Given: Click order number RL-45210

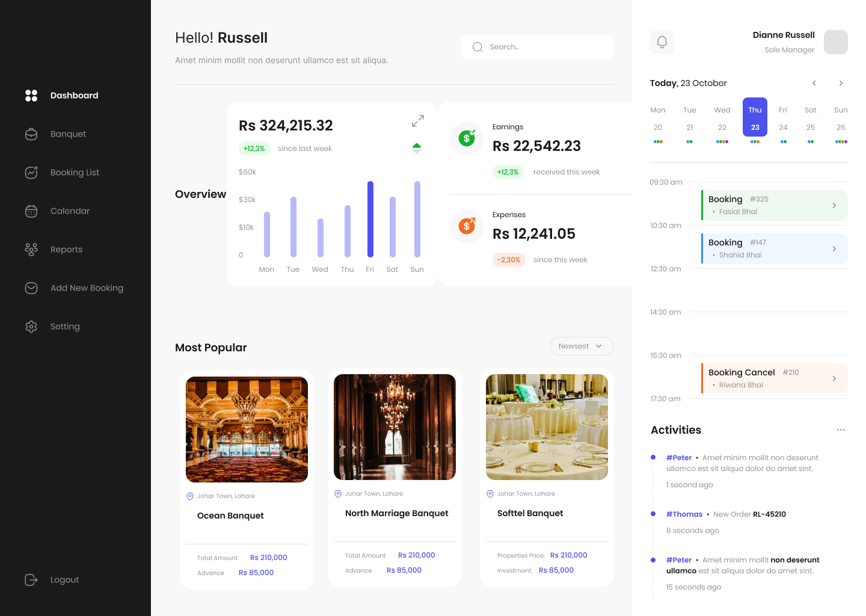Looking at the screenshot, I should point(769,514).
